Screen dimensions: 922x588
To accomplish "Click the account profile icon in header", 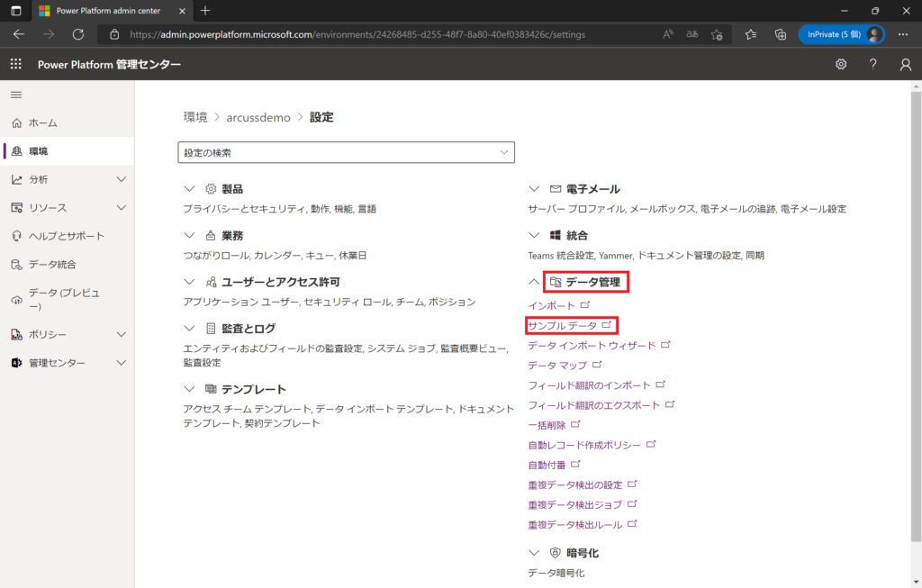I will click(x=906, y=64).
